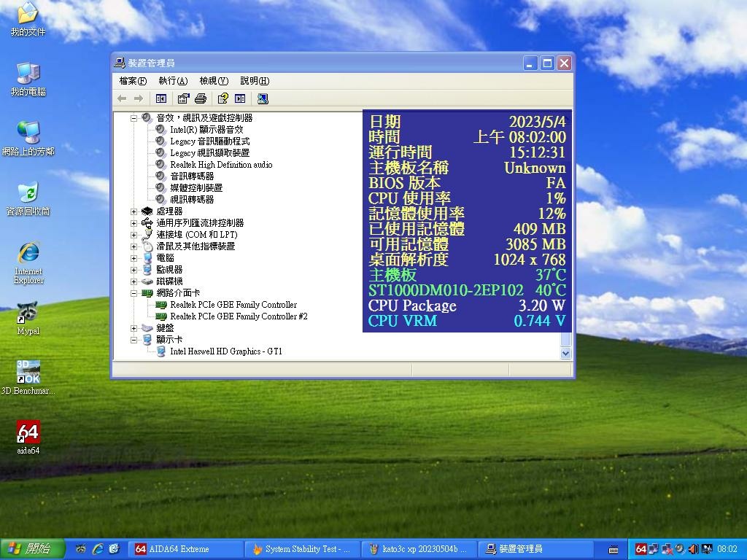
Task: Collapse the 顯示卡 node
Action: (x=134, y=340)
